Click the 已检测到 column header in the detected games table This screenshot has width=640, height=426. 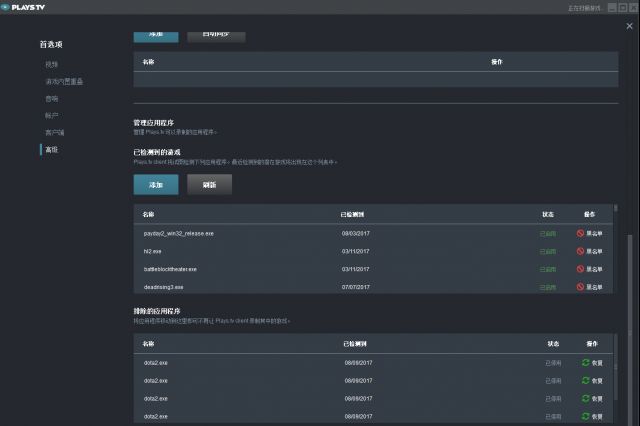click(352, 214)
